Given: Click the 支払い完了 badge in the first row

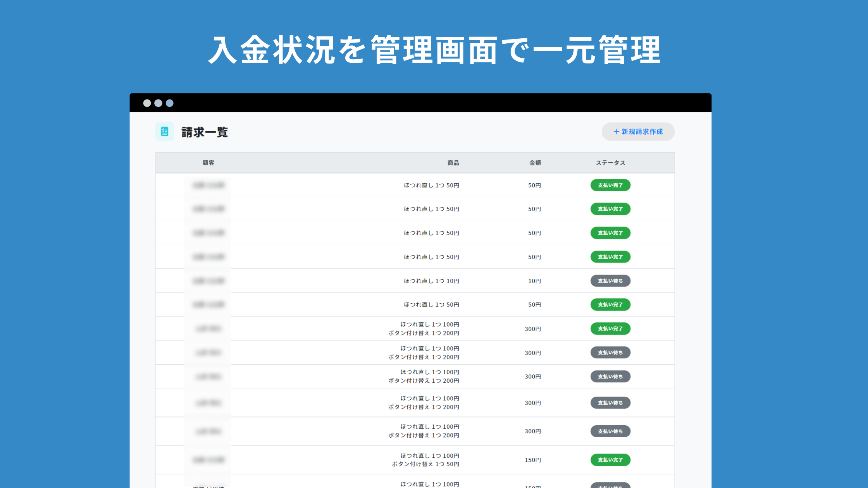Looking at the screenshot, I should point(610,185).
